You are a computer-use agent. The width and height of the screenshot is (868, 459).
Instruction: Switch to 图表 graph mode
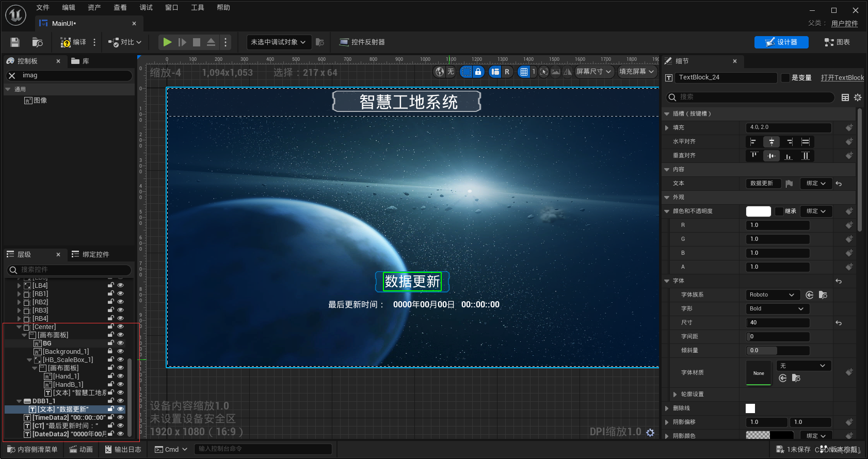pos(837,42)
